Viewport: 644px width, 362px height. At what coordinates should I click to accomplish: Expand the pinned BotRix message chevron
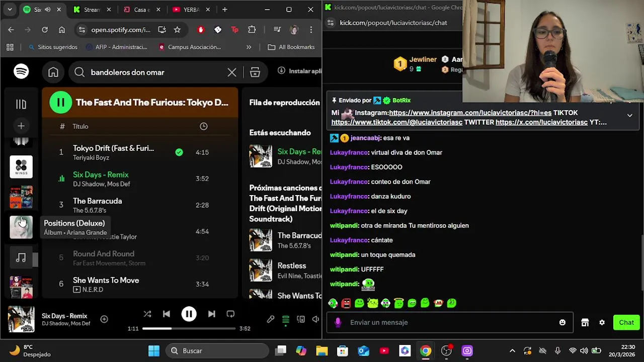tap(629, 116)
